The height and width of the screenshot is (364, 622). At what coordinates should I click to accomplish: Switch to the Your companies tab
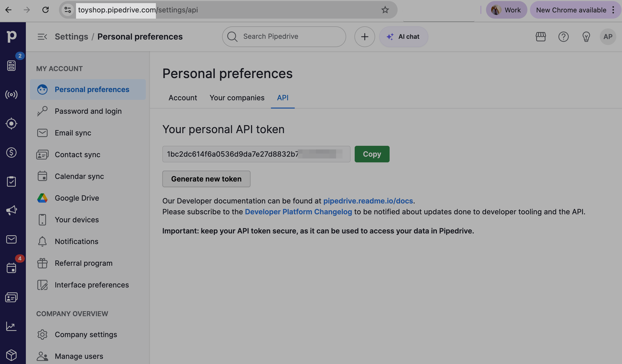tap(237, 98)
